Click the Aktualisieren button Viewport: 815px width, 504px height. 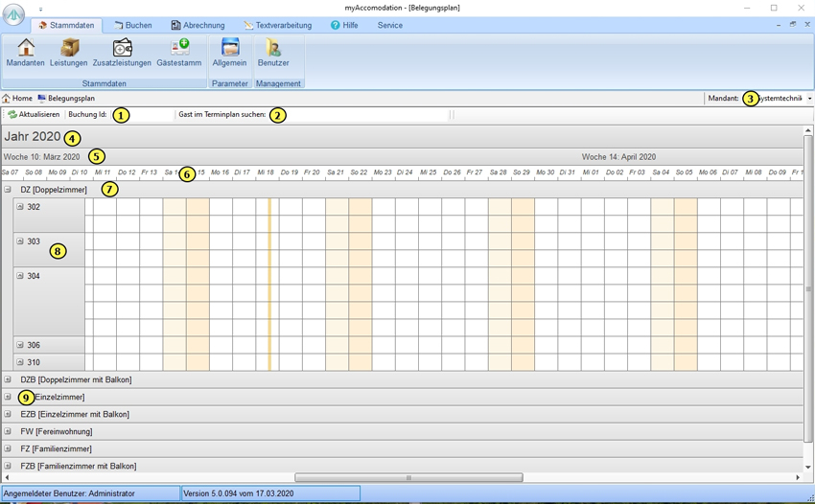34,115
